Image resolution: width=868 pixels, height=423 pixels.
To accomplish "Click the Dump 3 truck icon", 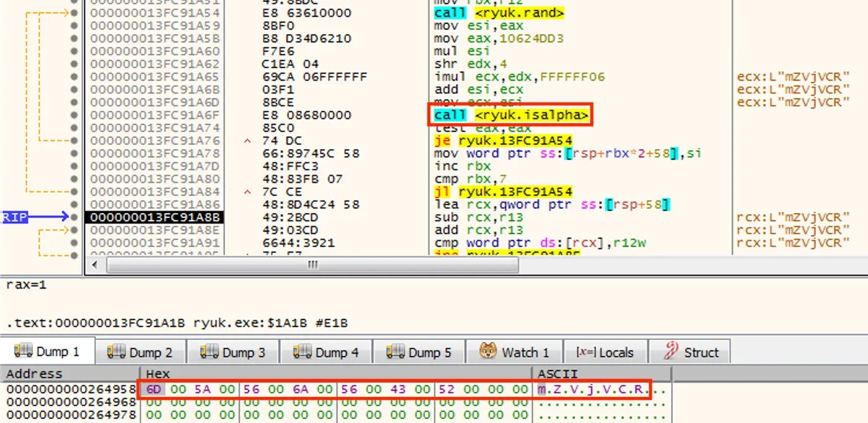I will (x=210, y=352).
